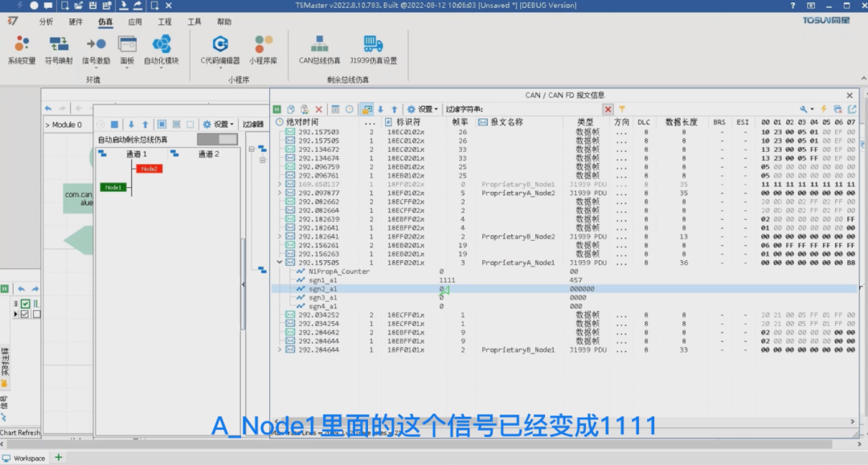868x465 pixels.
Task: Select the green Node1 block
Action: point(113,187)
